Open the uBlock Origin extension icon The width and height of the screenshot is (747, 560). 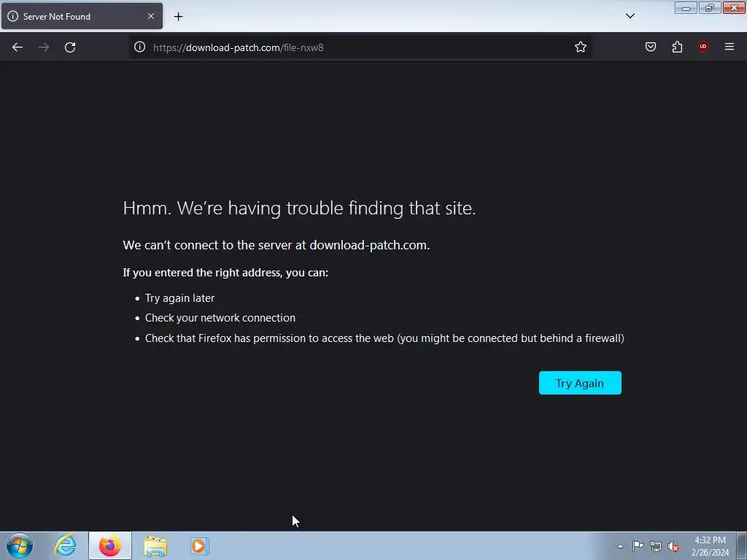703,47
